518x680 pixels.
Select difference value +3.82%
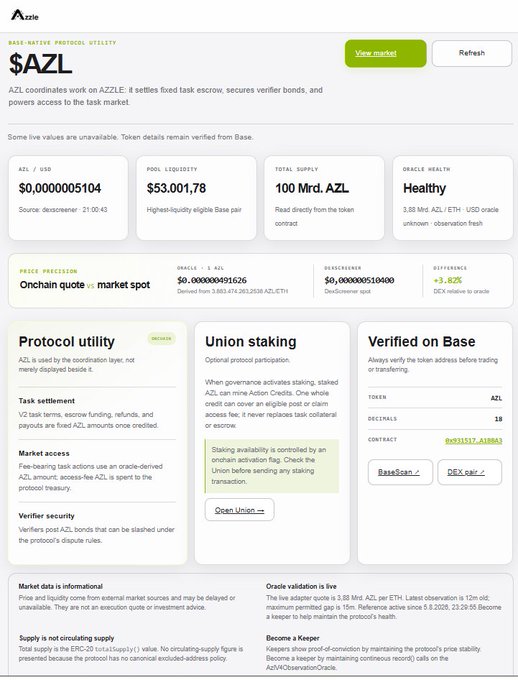point(447,281)
